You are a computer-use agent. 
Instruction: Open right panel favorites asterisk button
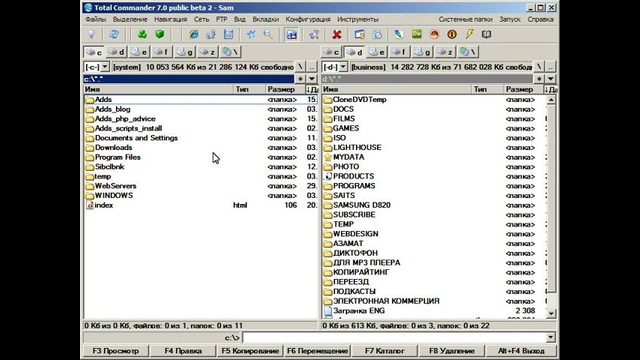(539, 79)
